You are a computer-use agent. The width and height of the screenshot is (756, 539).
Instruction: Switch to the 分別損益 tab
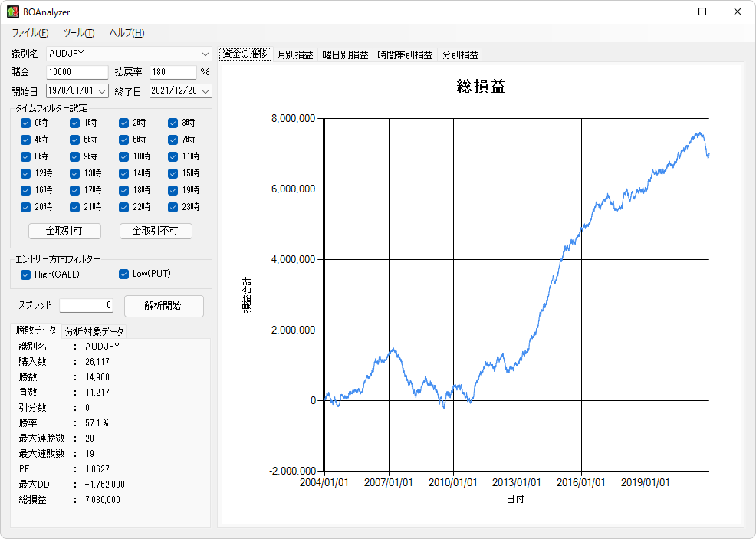tap(461, 55)
